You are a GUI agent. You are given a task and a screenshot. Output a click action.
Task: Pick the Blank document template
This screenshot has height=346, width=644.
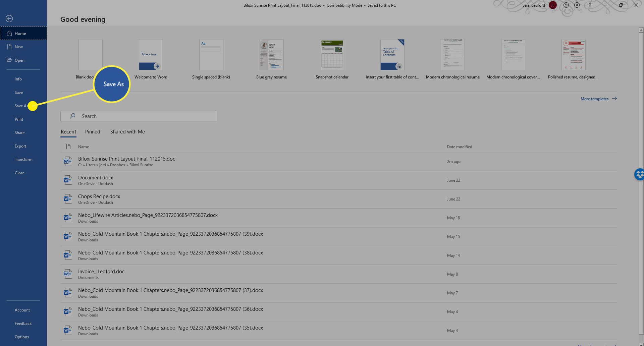91,55
